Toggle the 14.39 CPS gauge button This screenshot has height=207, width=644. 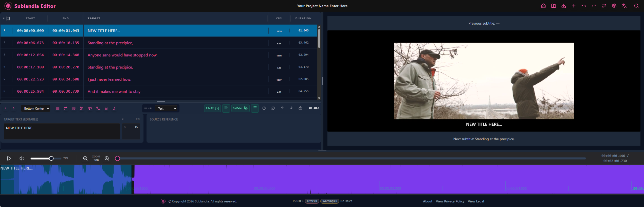(x=212, y=108)
